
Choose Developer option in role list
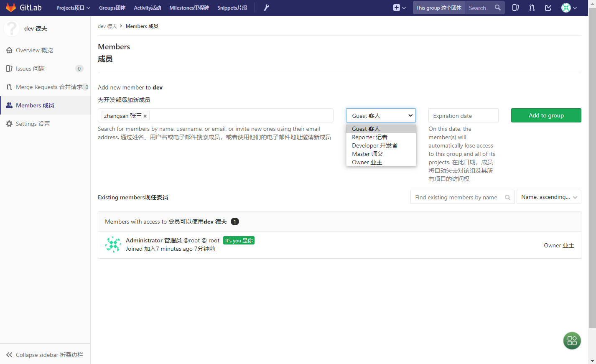point(381,145)
